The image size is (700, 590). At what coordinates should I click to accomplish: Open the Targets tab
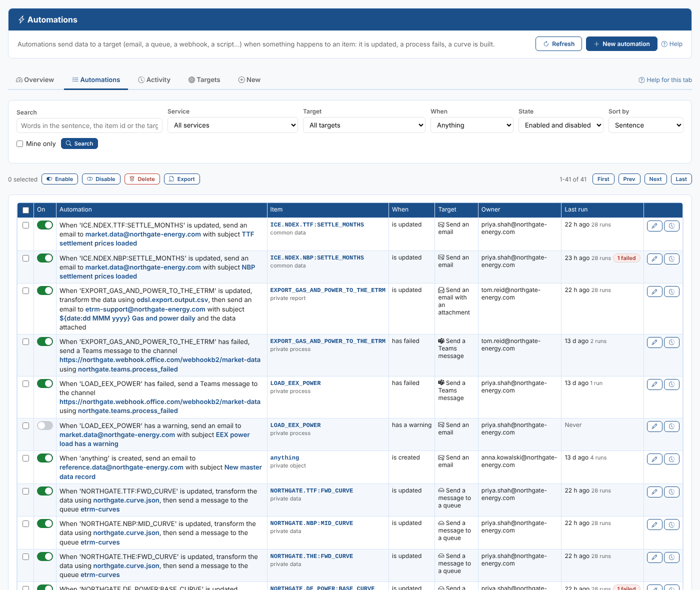click(x=204, y=80)
